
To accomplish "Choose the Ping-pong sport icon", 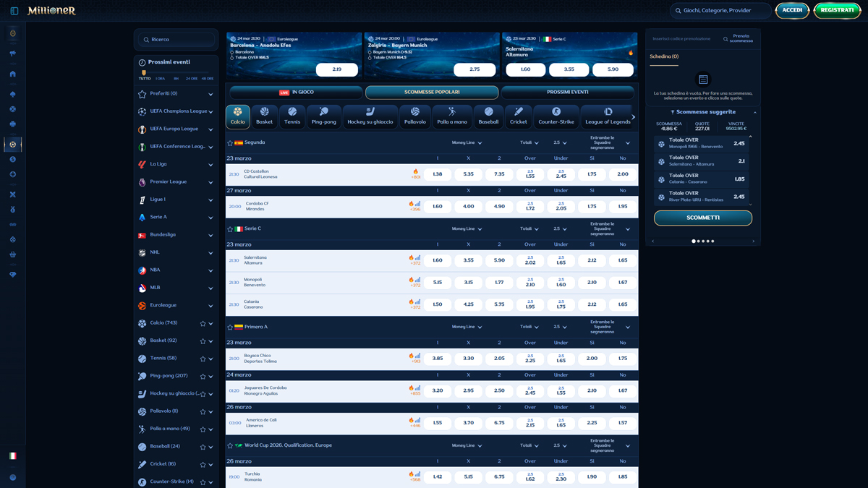I will point(323,116).
